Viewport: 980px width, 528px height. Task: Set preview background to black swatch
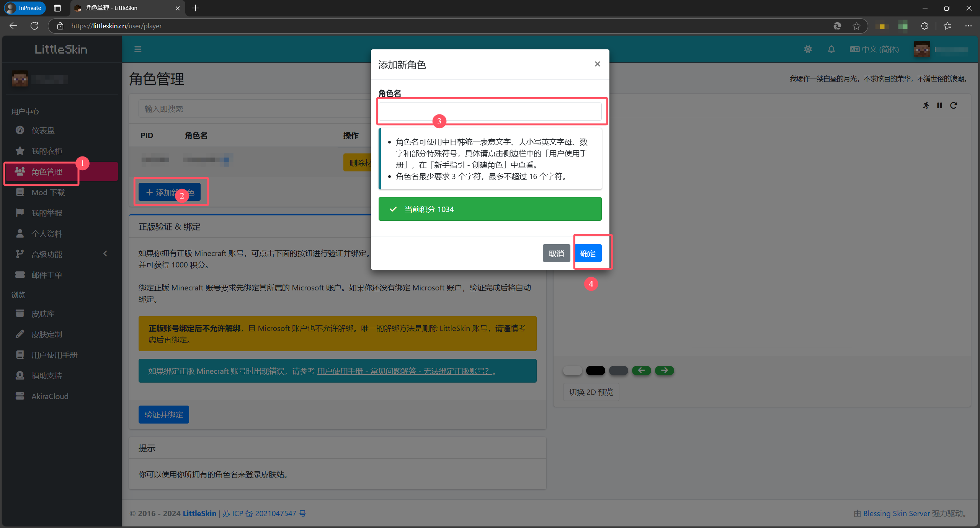click(595, 370)
